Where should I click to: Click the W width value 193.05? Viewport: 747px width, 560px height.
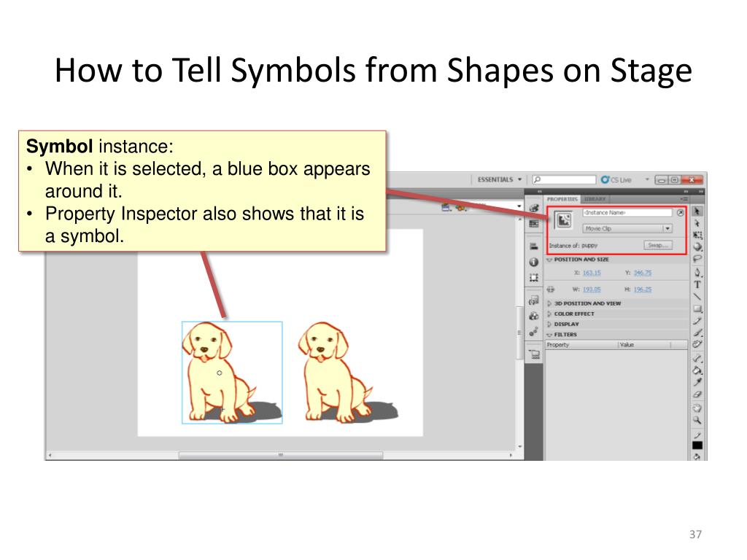tap(592, 289)
